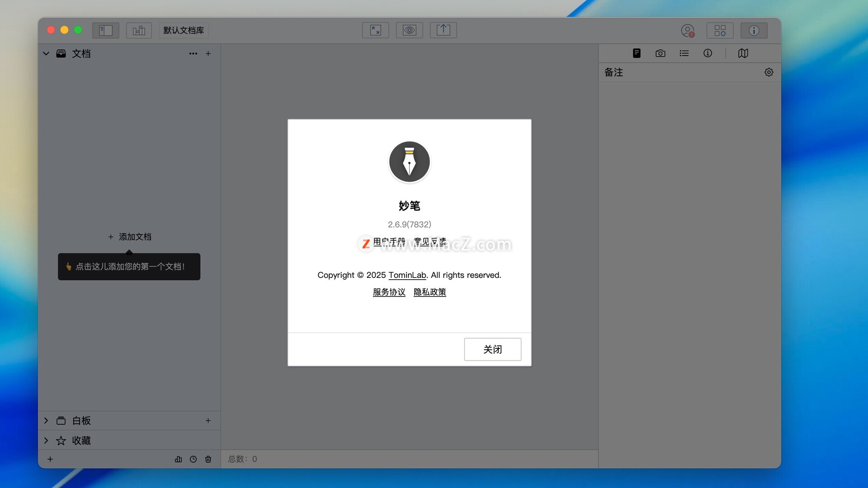Viewport: 868px width, 488px height.
Task: Click the 总数: 0 status text
Action: (242, 459)
